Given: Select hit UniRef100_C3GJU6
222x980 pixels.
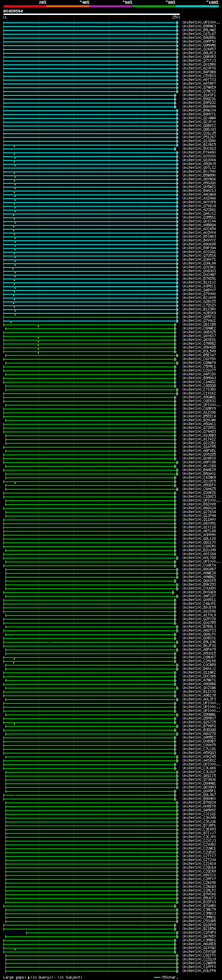Looking at the screenshot, I should coord(199,822).
